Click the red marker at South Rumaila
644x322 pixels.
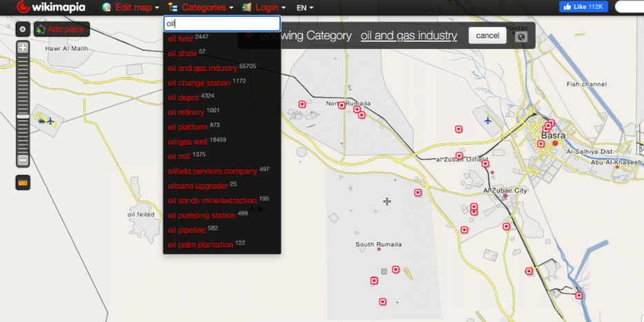pos(396,270)
